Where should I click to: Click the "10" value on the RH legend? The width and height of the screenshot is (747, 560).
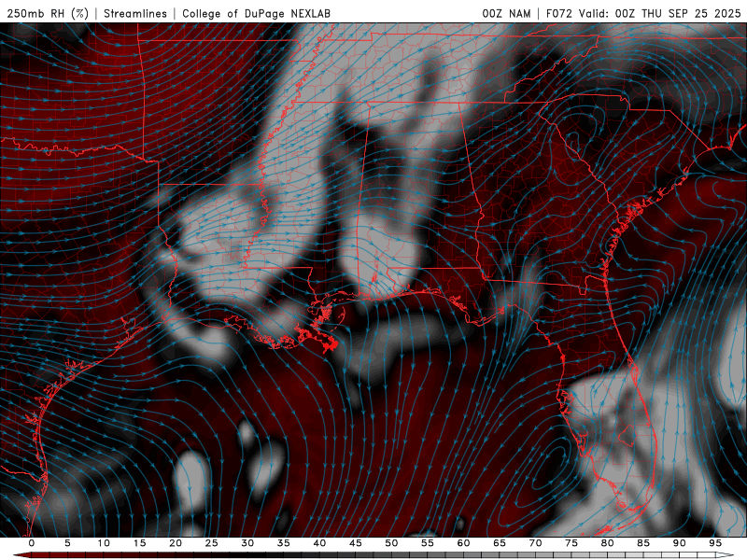[x=104, y=543]
